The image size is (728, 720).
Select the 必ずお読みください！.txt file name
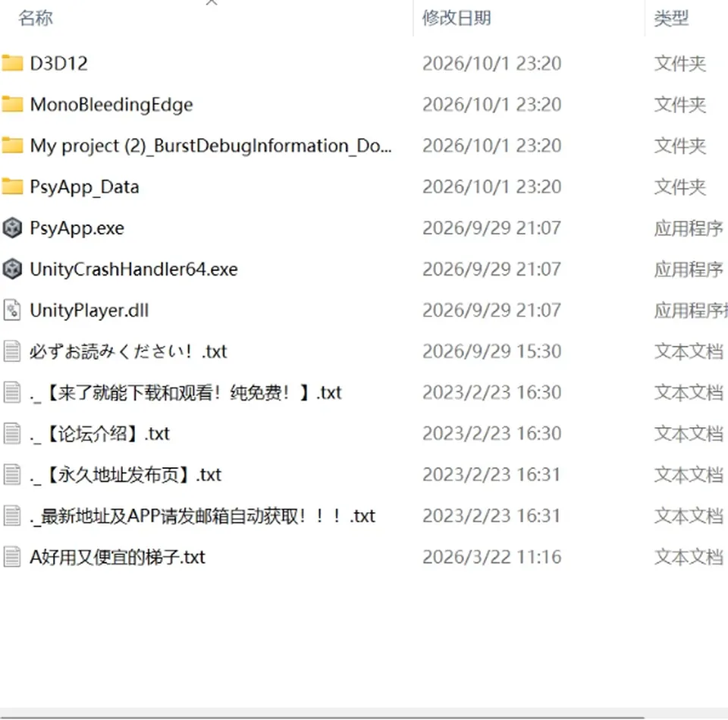(129, 351)
